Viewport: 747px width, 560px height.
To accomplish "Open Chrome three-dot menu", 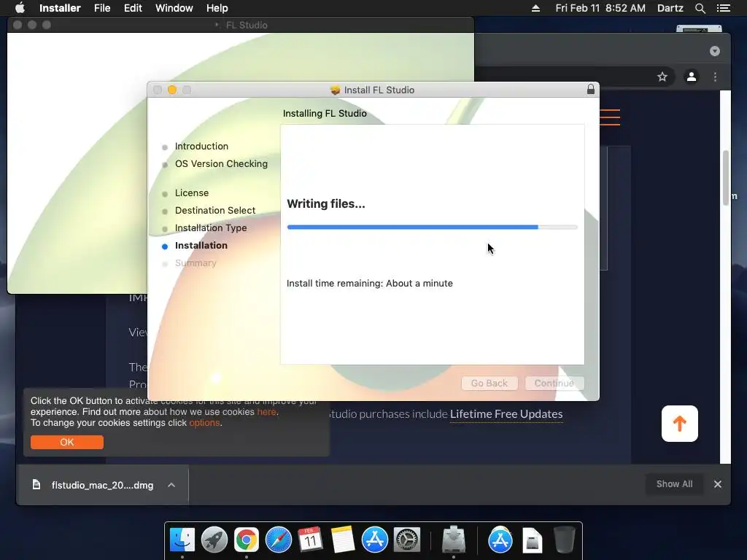I will (715, 77).
